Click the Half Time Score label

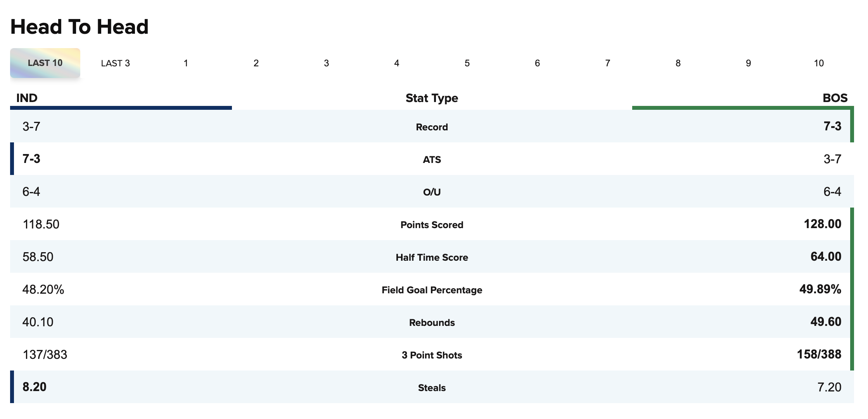432,257
